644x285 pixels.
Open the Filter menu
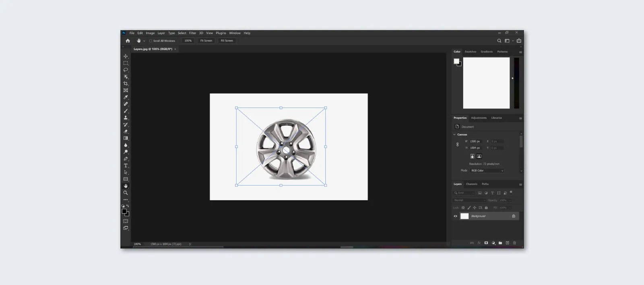point(192,33)
